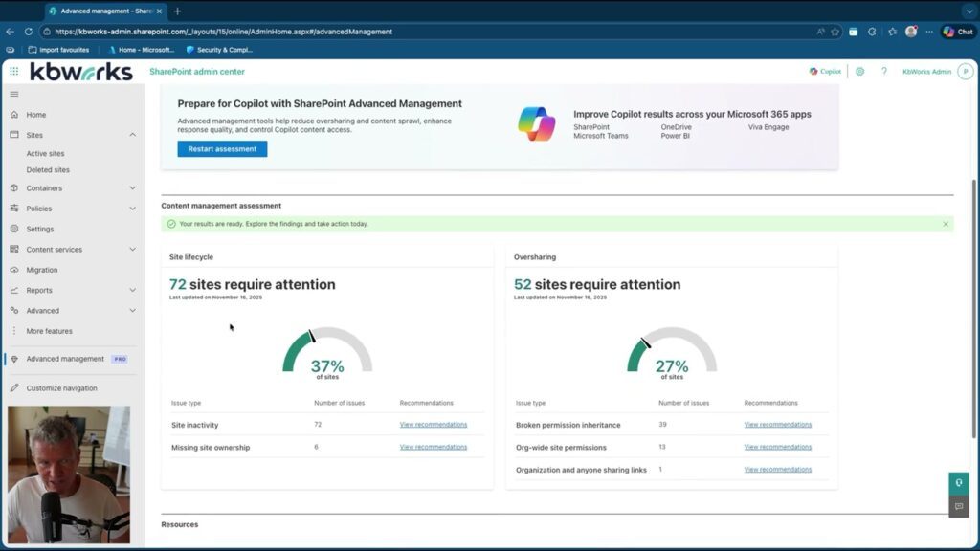
Task: Click the Content services icon
Action: (13, 250)
